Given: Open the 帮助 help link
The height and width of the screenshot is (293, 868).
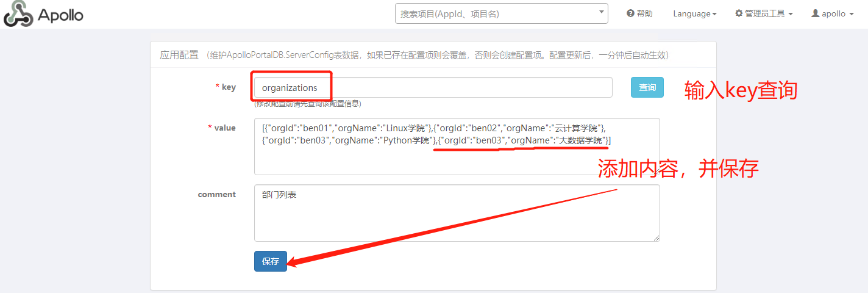Looking at the screenshot, I should tap(644, 13).
